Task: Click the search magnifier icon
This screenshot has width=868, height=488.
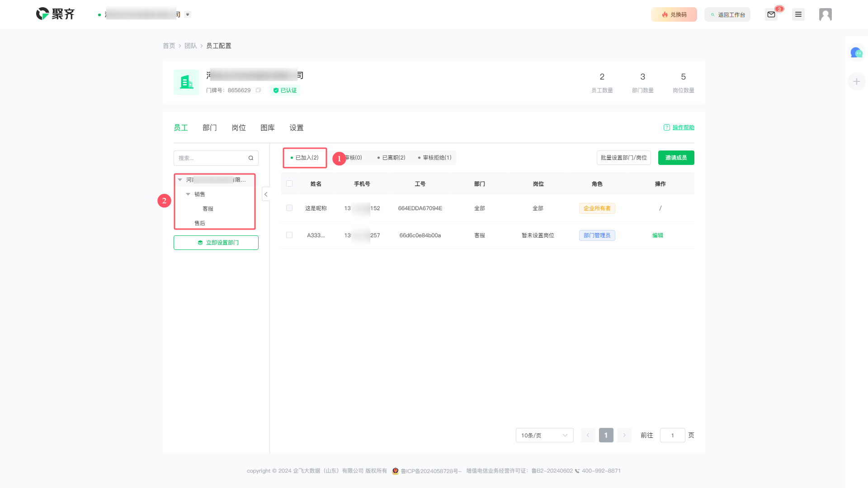Action: pos(251,158)
